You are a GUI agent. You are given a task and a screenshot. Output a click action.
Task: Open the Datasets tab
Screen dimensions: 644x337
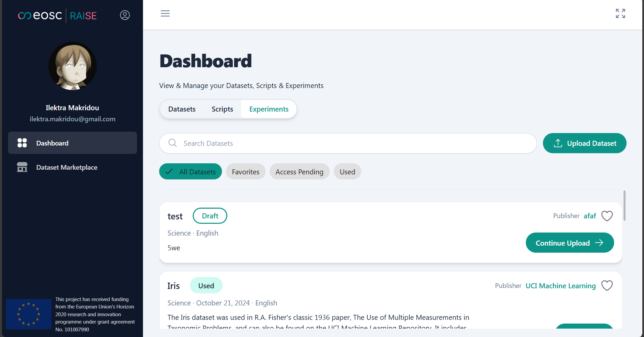point(182,109)
